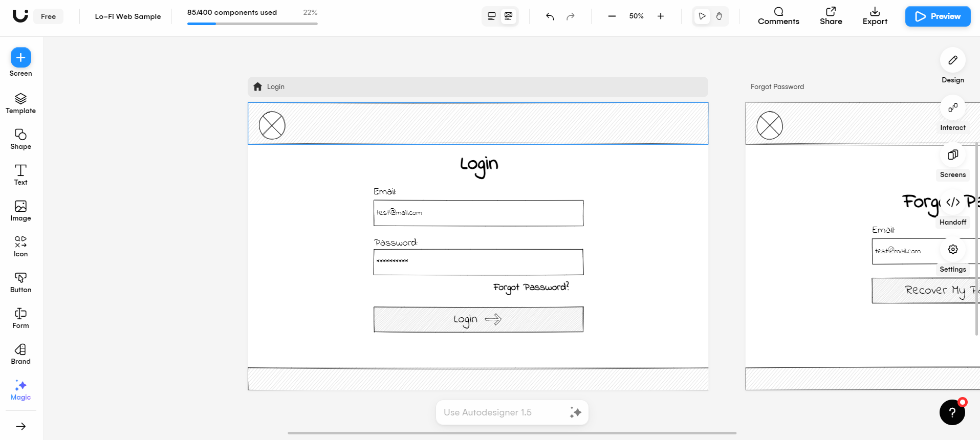Enable the pointer select mode

[x=702, y=16]
